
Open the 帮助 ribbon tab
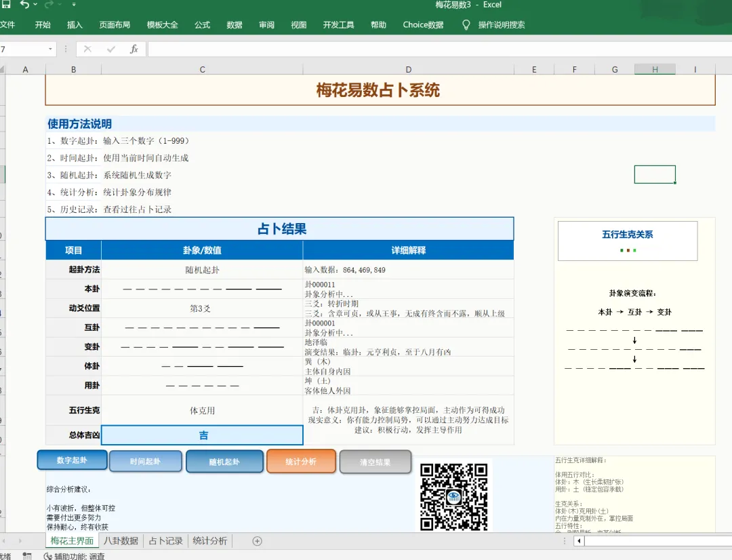pos(378,25)
